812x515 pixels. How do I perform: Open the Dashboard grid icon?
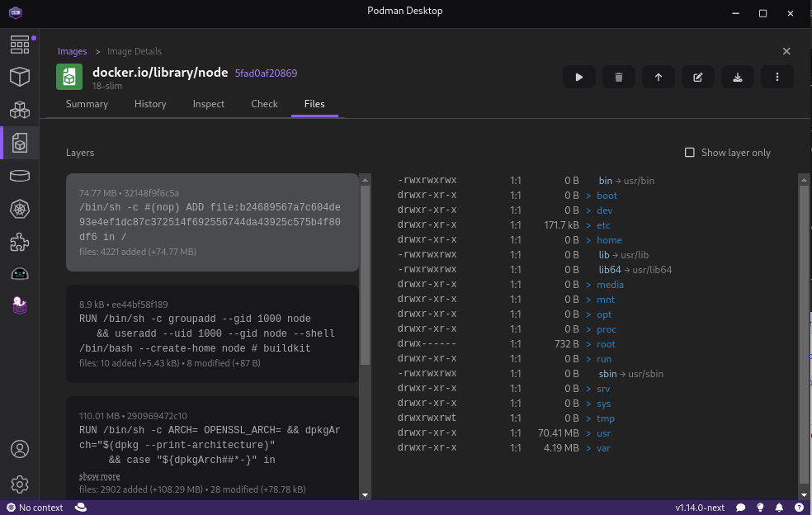20,43
